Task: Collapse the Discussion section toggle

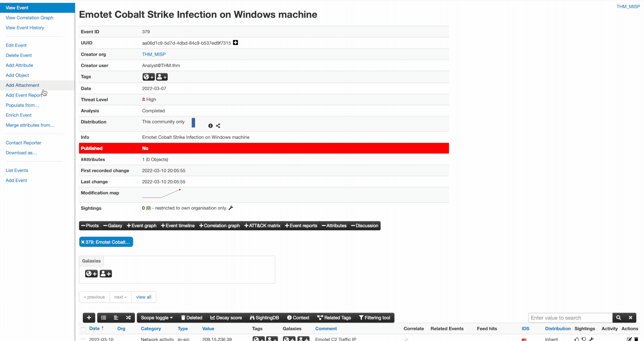Action: [x=365, y=226]
